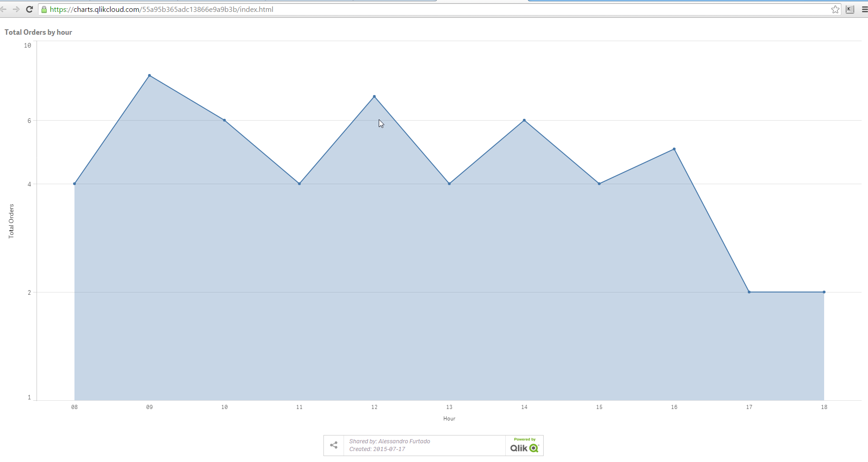Click 'Created: 2015-07-17' text
Viewport: 868px width, 462px height.
377,449
